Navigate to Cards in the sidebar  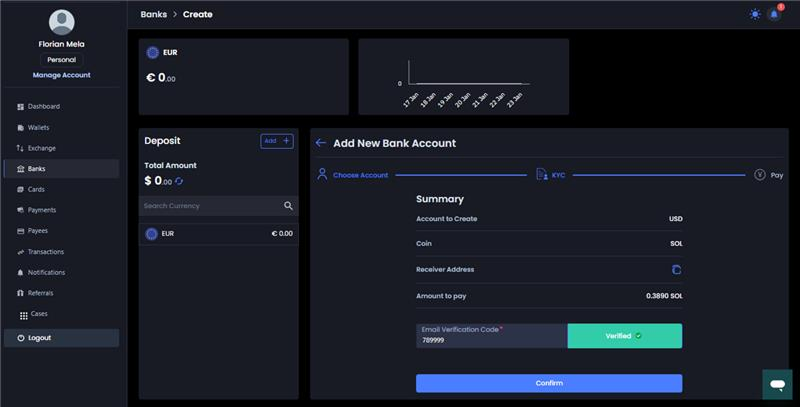pos(36,189)
